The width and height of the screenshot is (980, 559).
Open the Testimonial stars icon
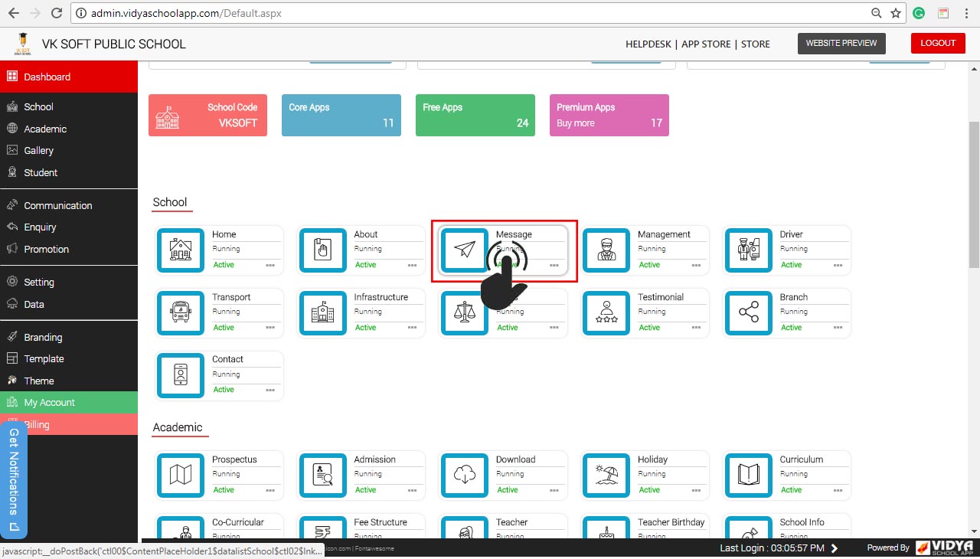606,312
